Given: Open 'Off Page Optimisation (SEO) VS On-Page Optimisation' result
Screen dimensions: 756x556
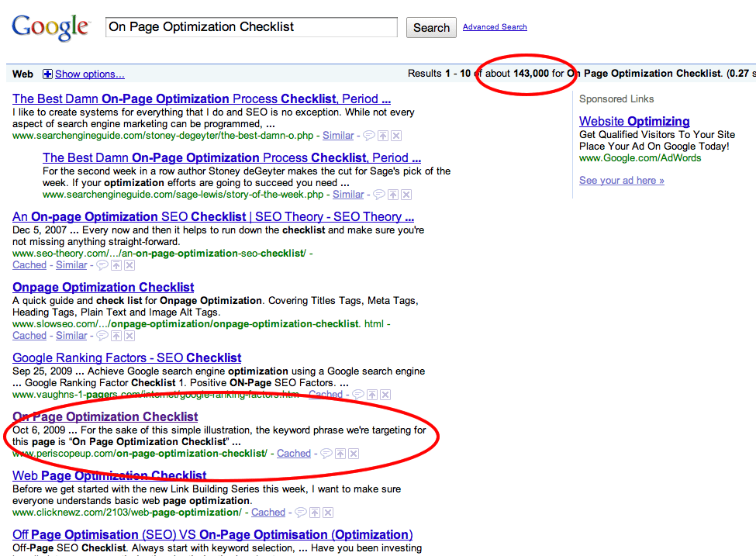Looking at the screenshot, I should 212,535.
